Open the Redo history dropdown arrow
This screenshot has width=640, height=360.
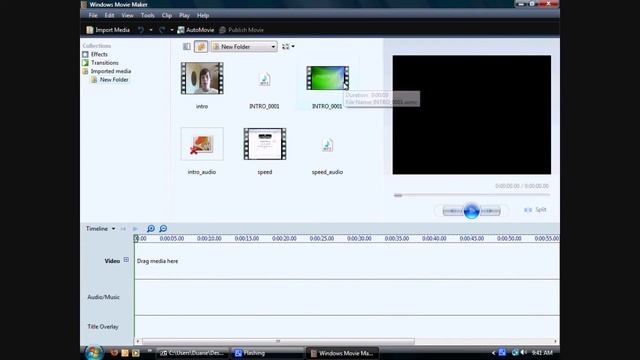172,30
